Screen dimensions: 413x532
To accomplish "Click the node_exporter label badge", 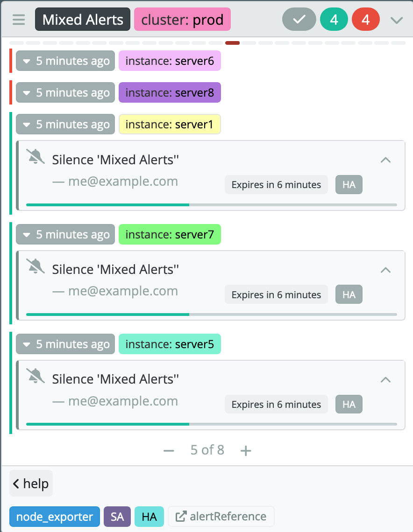I will point(55,517).
